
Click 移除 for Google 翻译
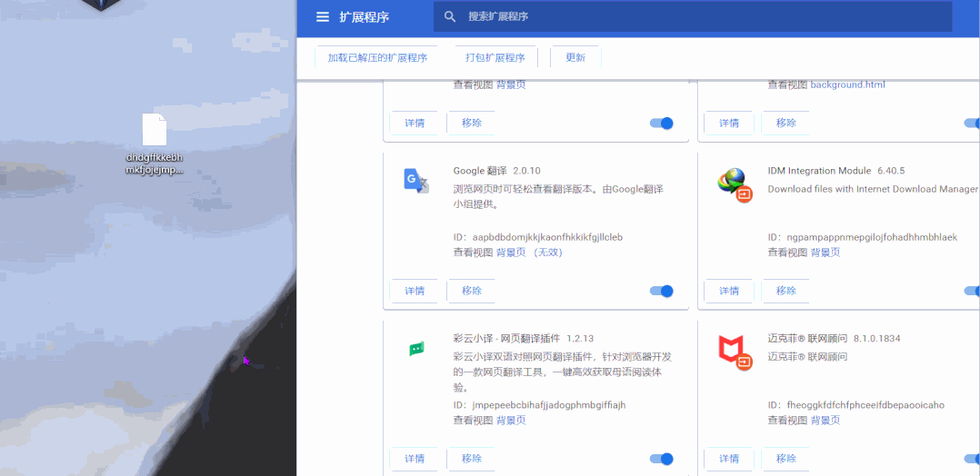[x=472, y=291]
